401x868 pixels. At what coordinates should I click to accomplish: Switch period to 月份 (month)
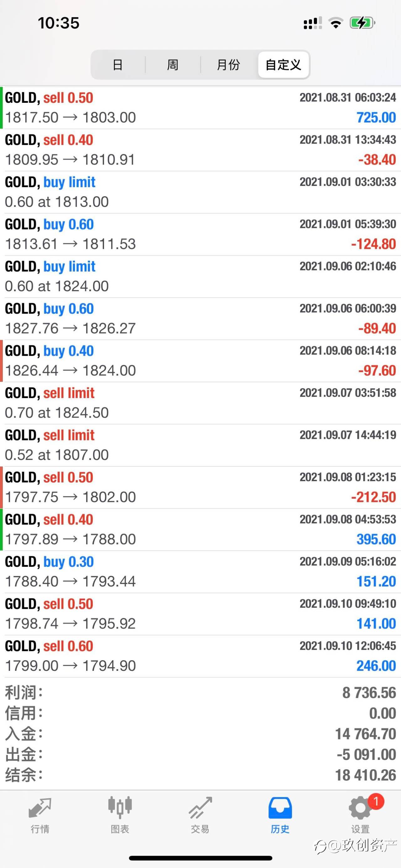coord(228,65)
